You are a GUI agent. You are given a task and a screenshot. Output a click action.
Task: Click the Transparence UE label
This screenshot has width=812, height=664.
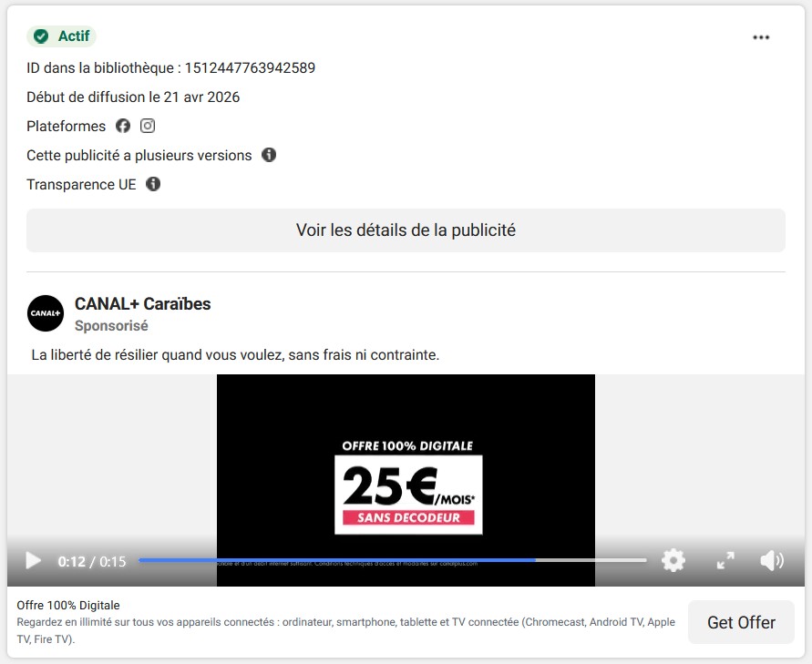pos(81,184)
